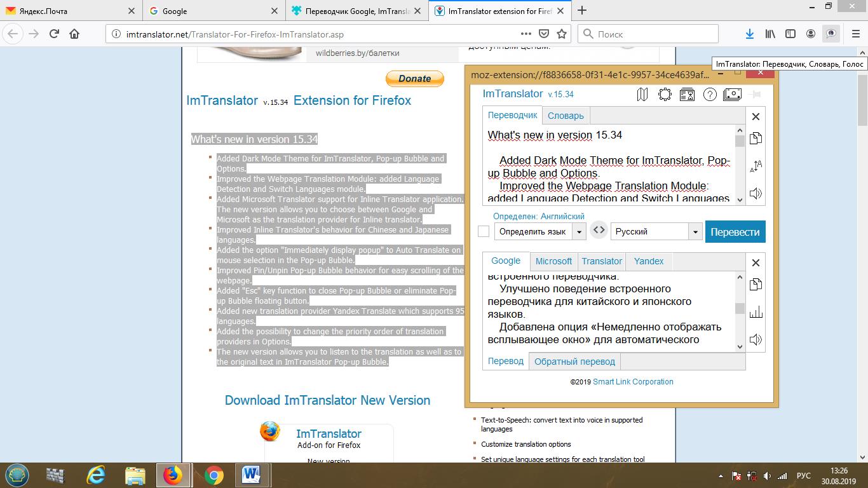Click the translation history map icon in ImTranslator popup
The image size is (868, 488).
[642, 95]
